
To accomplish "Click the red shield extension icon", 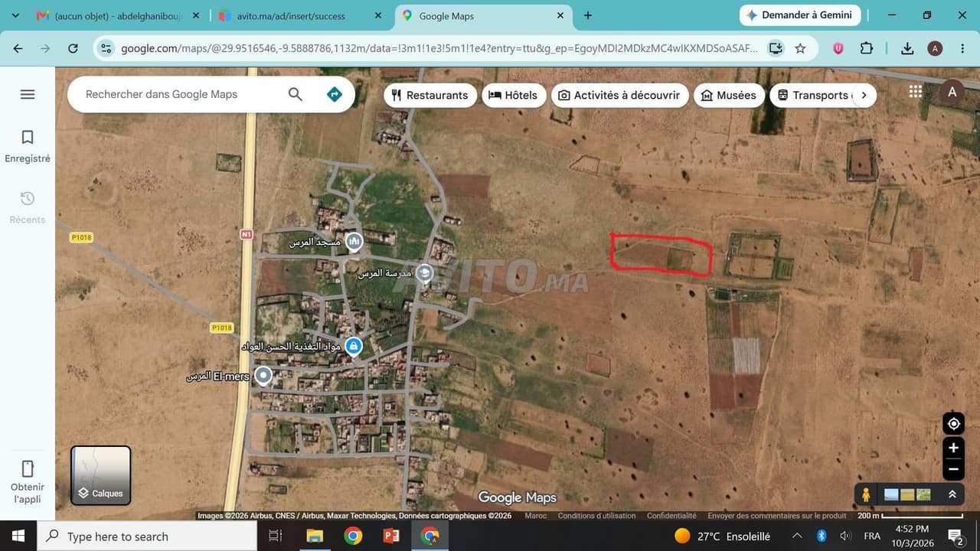I will tap(838, 48).
